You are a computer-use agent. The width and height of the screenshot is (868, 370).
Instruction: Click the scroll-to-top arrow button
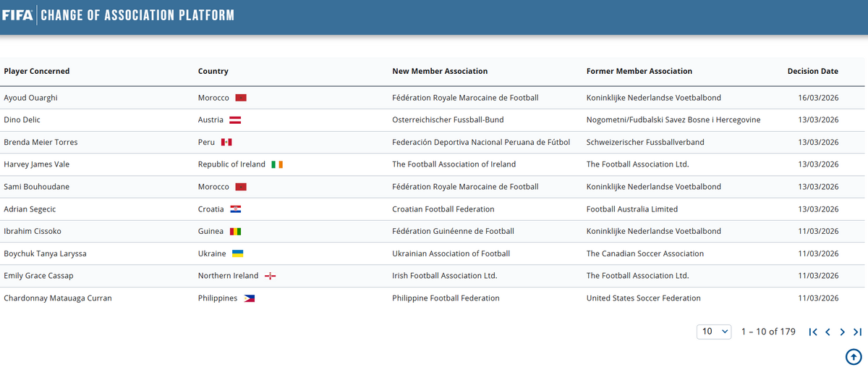854,356
